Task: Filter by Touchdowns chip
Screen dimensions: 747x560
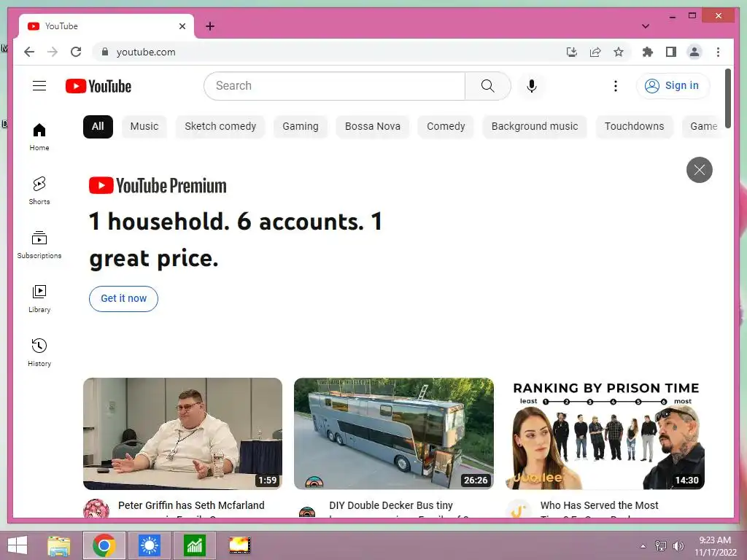Action: [x=634, y=127]
